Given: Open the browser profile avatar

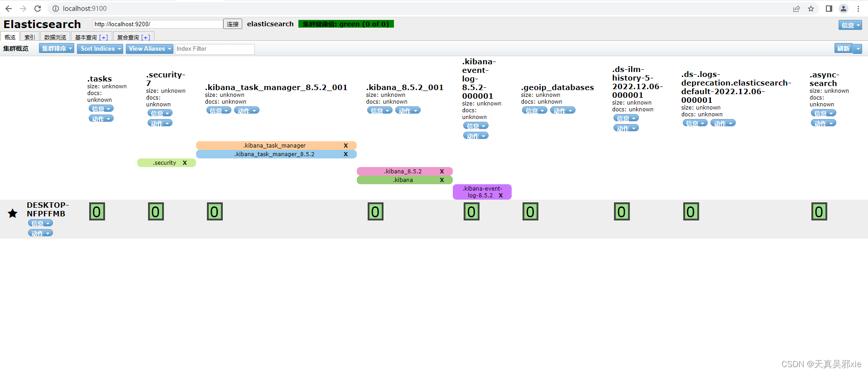Looking at the screenshot, I should pos(844,9).
